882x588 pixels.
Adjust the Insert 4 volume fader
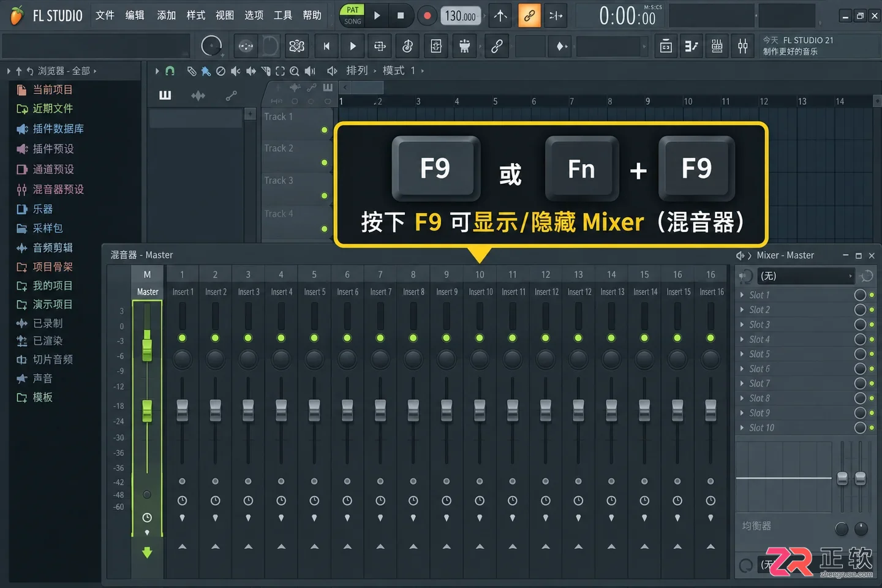click(x=281, y=410)
